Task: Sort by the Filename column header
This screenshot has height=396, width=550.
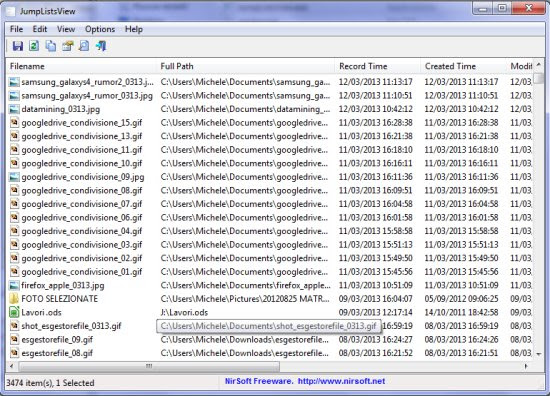Action: click(81, 66)
